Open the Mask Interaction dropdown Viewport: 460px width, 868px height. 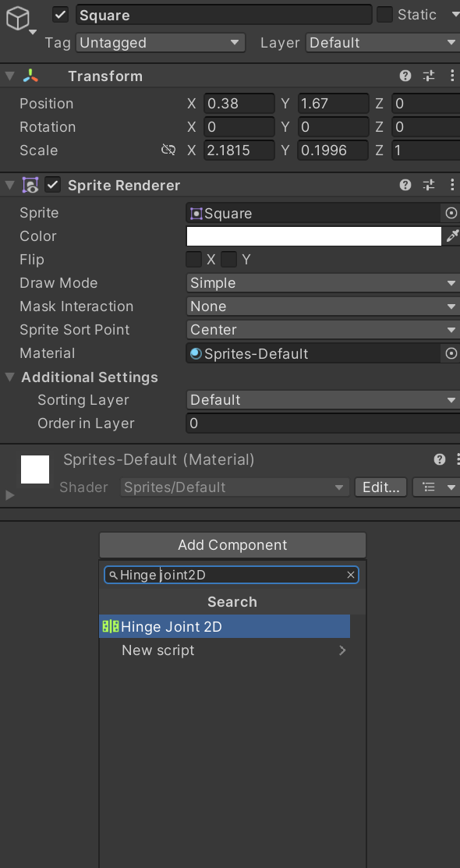(324, 306)
